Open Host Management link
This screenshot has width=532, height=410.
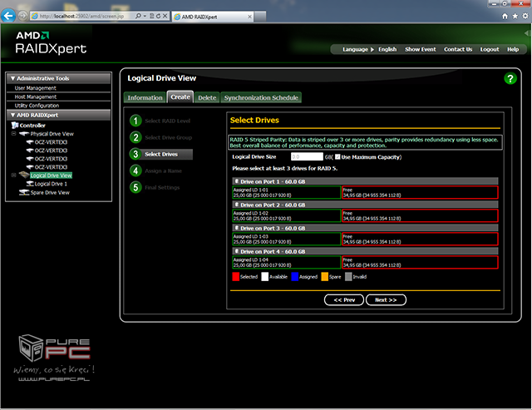[35, 96]
